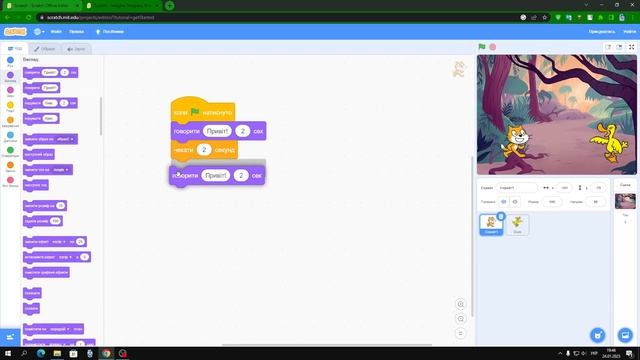
Task: Select the magenta Sound block category
Action: click(10, 92)
